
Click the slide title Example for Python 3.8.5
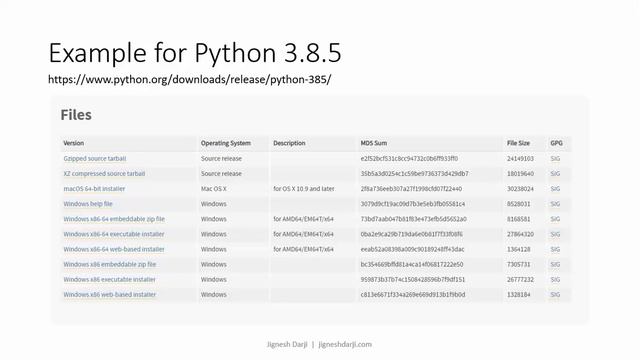(195, 53)
